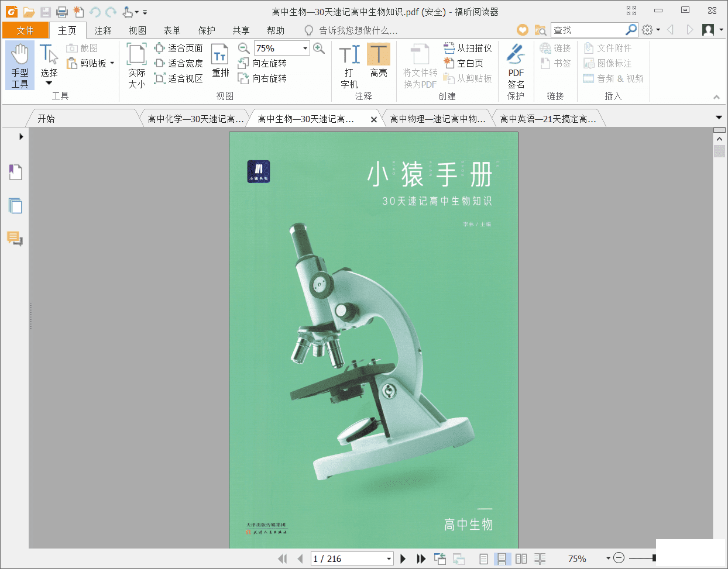Image resolution: width=728 pixels, height=569 pixels.
Task: Click the 查找 search input field
Action: coord(588,29)
